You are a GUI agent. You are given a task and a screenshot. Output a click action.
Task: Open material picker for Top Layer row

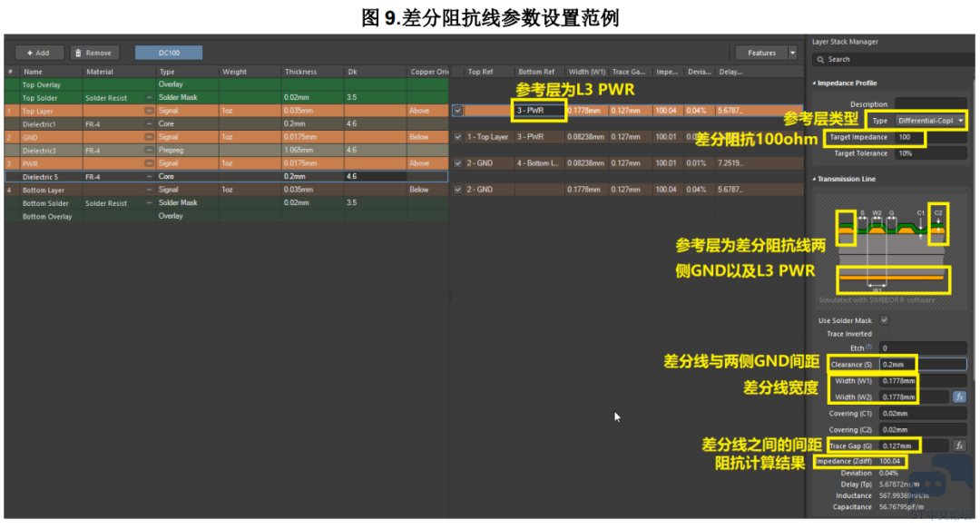coord(149,111)
